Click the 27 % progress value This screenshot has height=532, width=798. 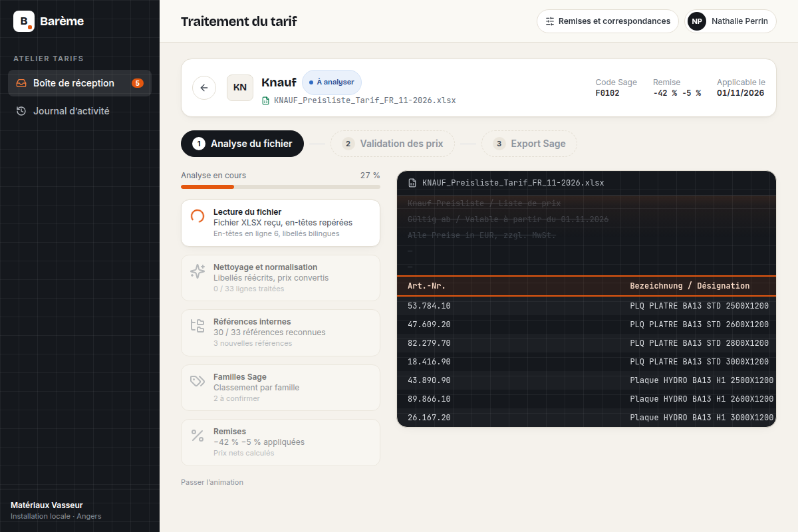(370, 176)
